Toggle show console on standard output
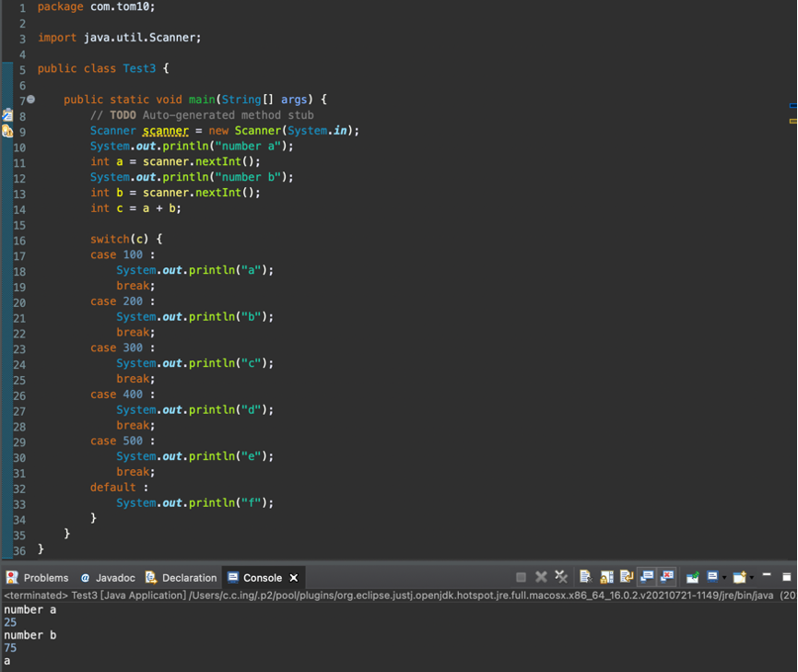 646,577
